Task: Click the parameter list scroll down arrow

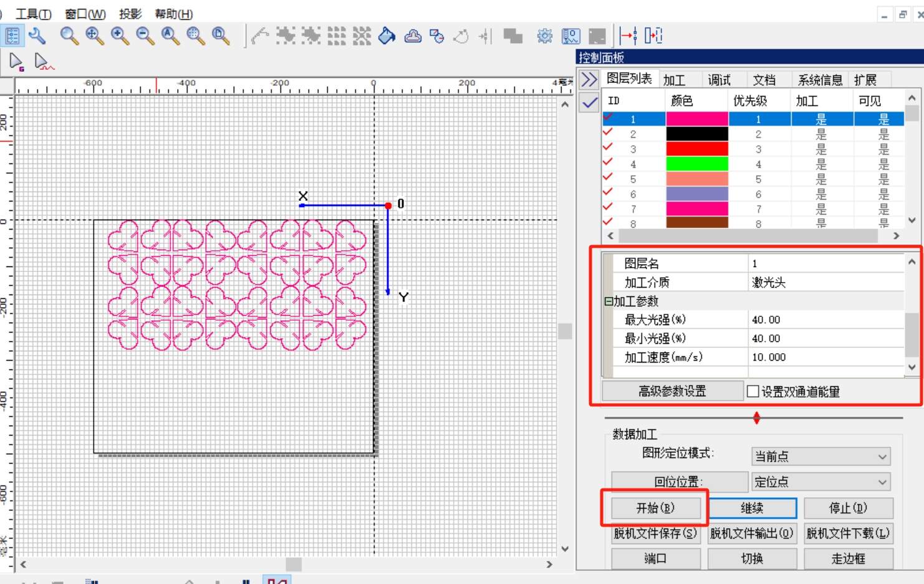Action: pyautogui.click(x=912, y=367)
